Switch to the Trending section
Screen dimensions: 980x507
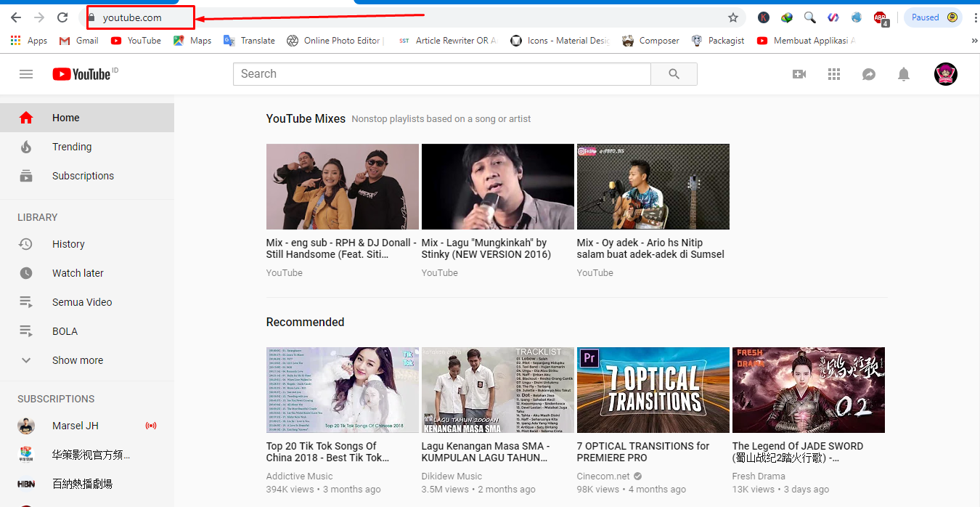click(x=72, y=146)
